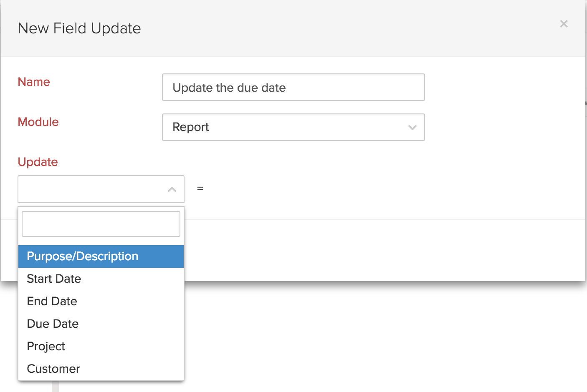Choose Start Date option
587x392 pixels.
click(54, 279)
